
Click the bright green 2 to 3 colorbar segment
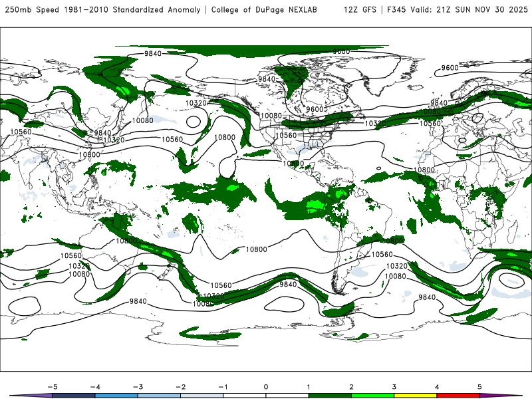tap(372, 396)
